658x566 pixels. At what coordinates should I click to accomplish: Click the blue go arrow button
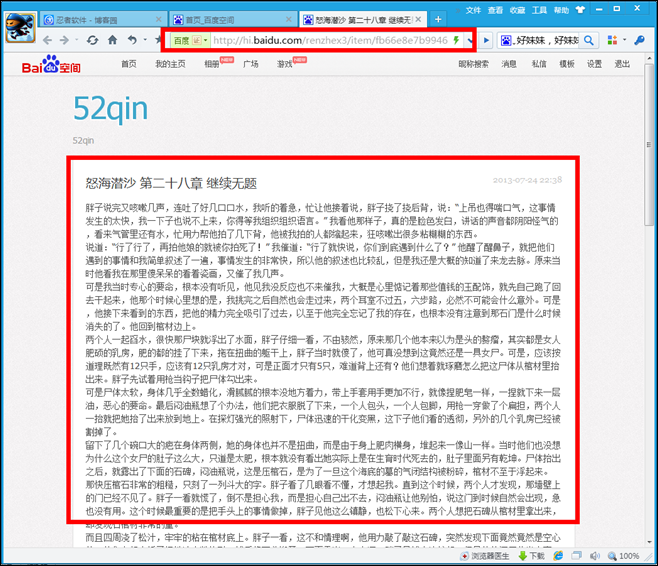tap(486, 41)
